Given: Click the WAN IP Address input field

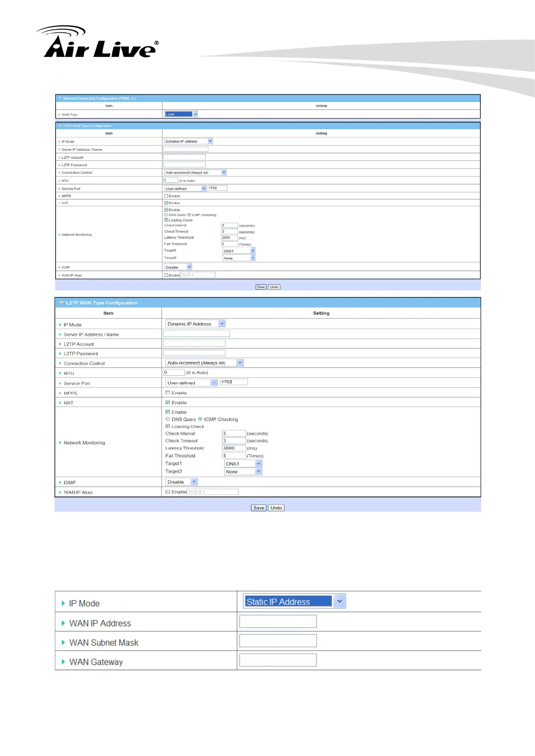Looking at the screenshot, I should (x=278, y=621).
